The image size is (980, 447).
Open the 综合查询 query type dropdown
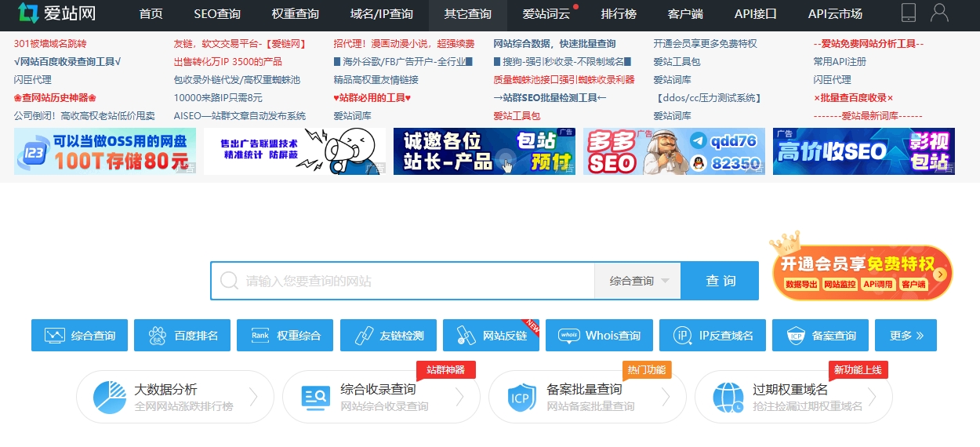[x=637, y=281]
